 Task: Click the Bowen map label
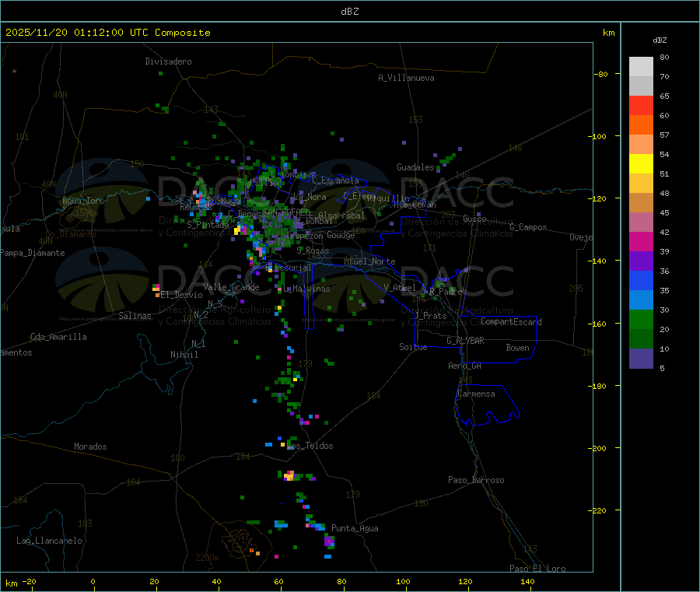pyautogui.click(x=517, y=348)
